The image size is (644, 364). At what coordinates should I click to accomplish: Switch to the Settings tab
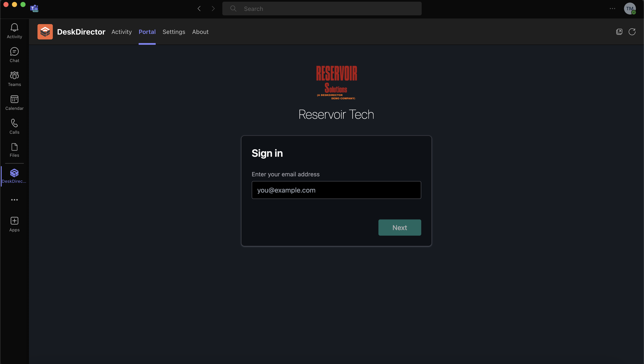click(174, 32)
